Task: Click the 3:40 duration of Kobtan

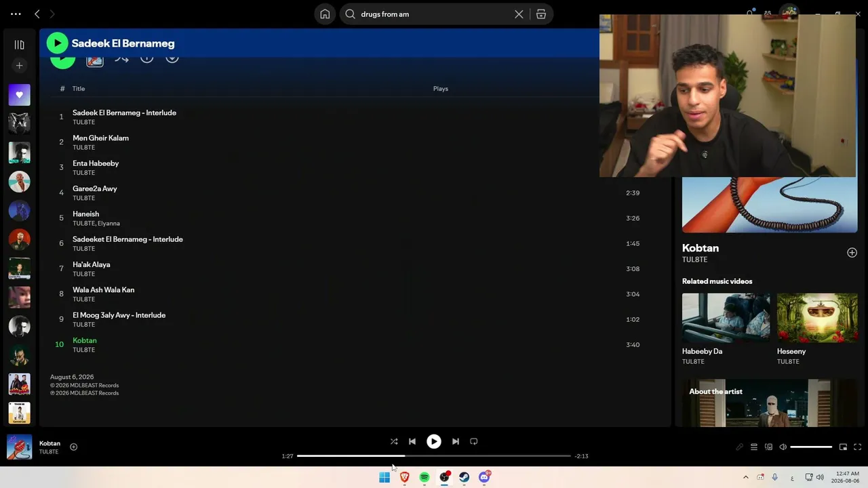Action: (633, 345)
